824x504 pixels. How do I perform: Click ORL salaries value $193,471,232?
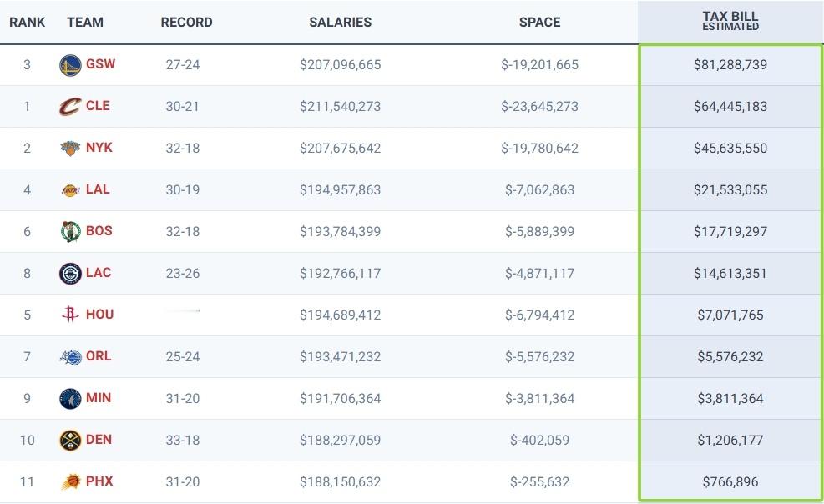pyautogui.click(x=340, y=357)
